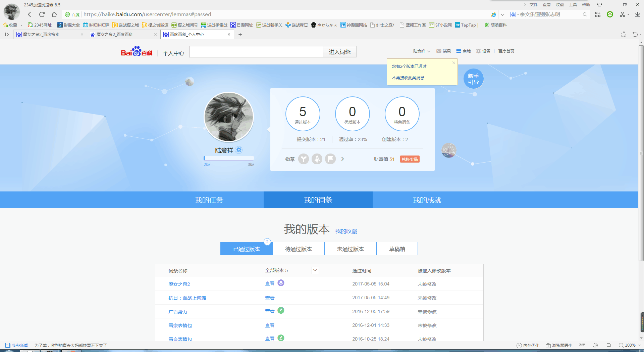
Task: Click the skin shirt icon in the title bar
Action: [600, 5]
